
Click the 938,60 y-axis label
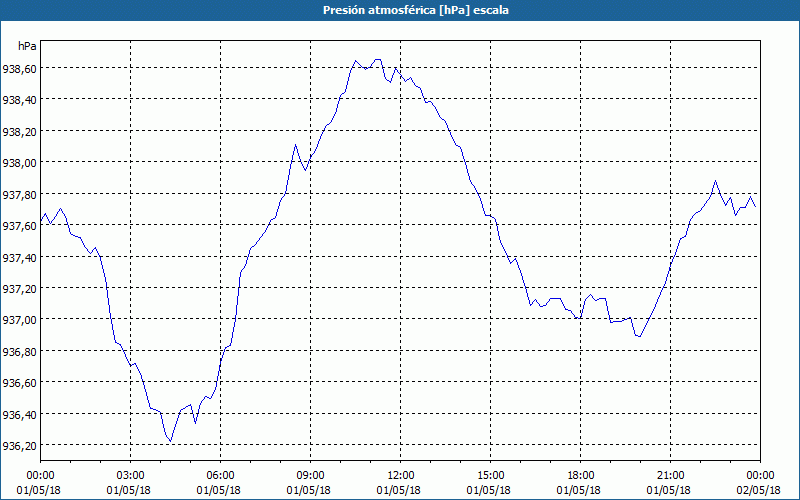pyautogui.click(x=19, y=68)
